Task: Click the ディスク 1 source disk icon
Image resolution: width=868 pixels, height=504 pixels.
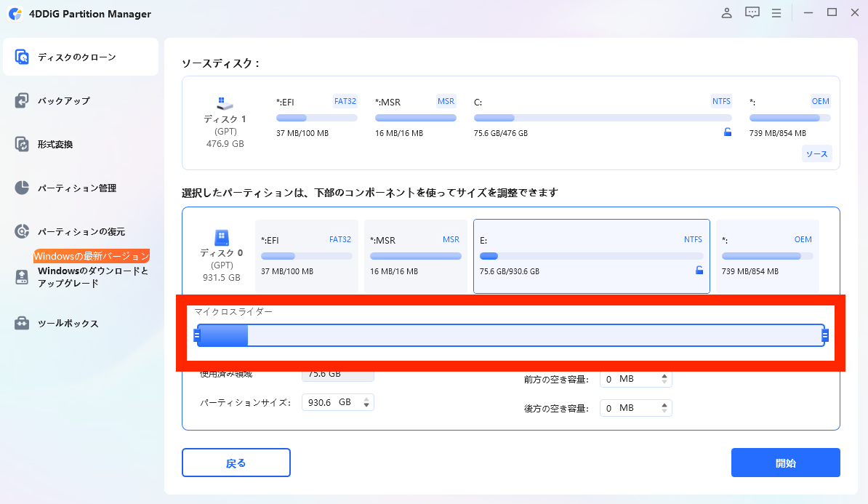Action: 225,103
